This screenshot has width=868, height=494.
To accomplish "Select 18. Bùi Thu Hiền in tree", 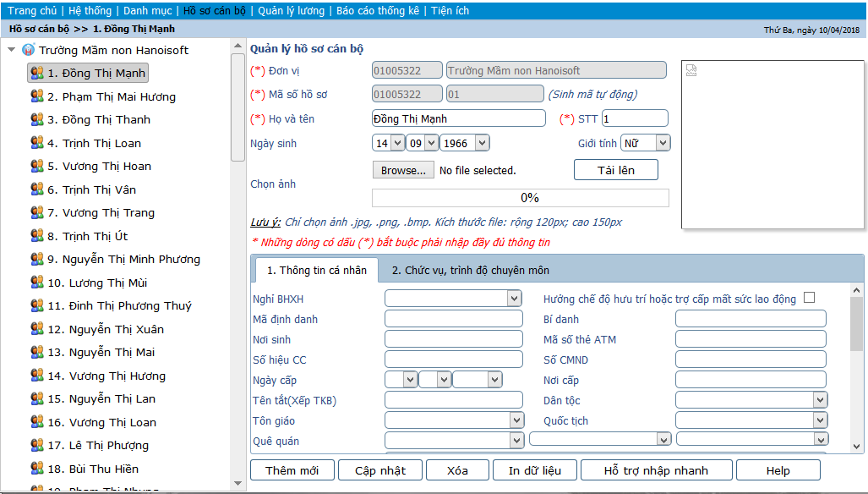I will pos(93,469).
